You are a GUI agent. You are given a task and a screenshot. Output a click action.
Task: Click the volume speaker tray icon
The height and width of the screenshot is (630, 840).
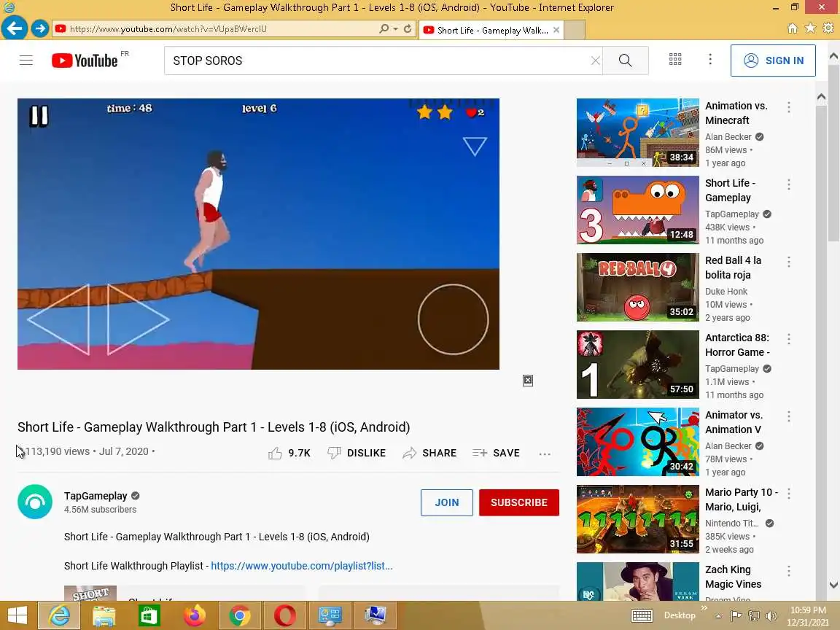(771, 615)
